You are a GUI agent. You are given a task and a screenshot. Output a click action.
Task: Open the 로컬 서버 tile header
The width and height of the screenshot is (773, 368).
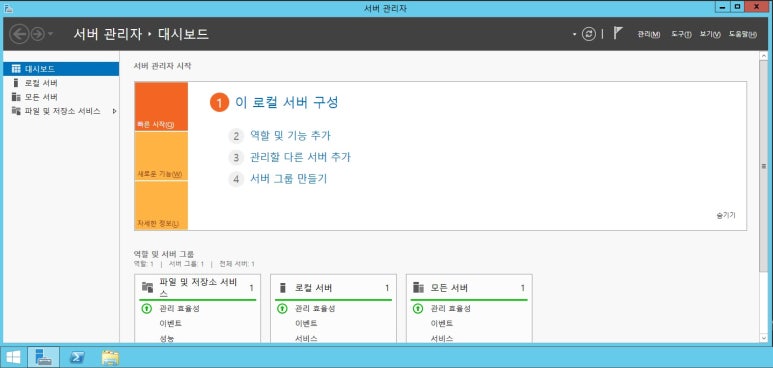(x=333, y=288)
